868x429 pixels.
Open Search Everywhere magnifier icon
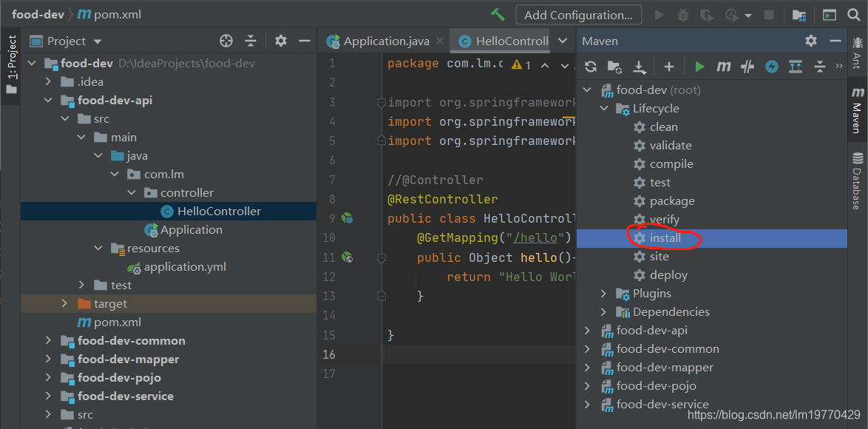pyautogui.click(x=853, y=15)
